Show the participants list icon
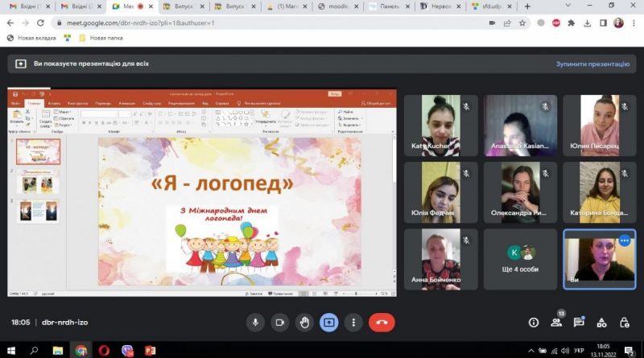Image resolution: width=644 pixels, height=358 pixels. pos(556,323)
